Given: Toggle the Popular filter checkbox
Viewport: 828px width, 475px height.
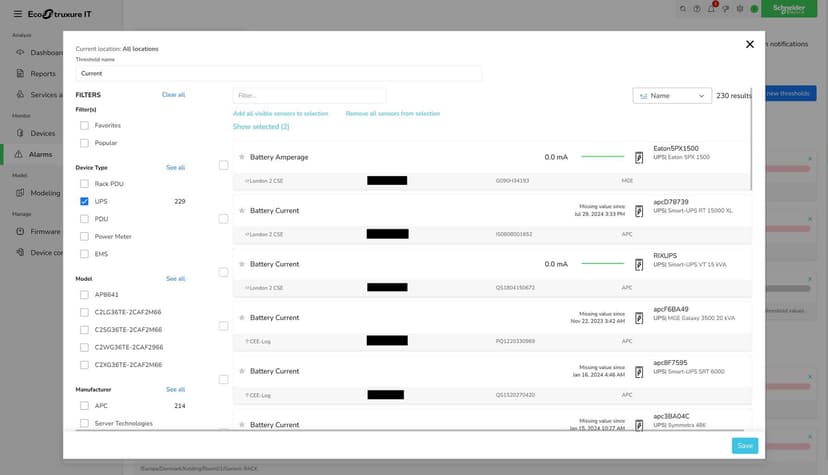Looking at the screenshot, I should (84, 143).
